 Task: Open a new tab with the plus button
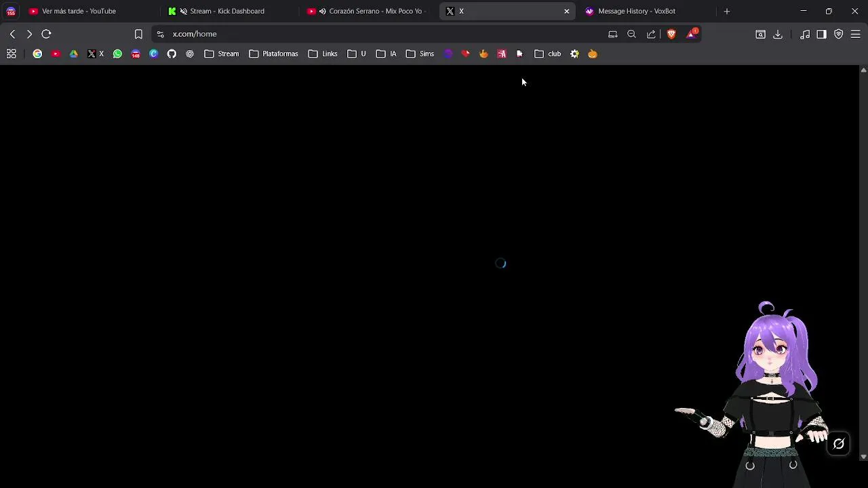[x=727, y=12]
